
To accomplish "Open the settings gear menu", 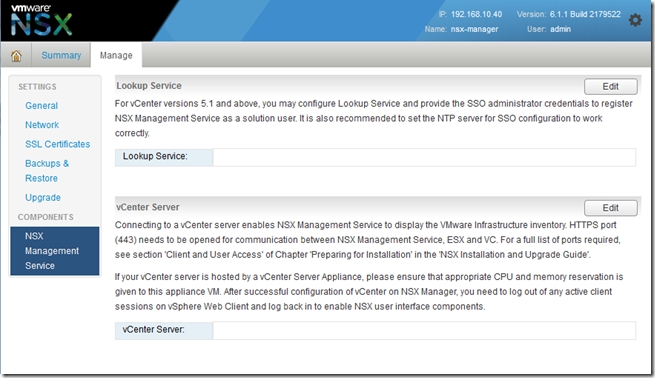I will point(635,20).
